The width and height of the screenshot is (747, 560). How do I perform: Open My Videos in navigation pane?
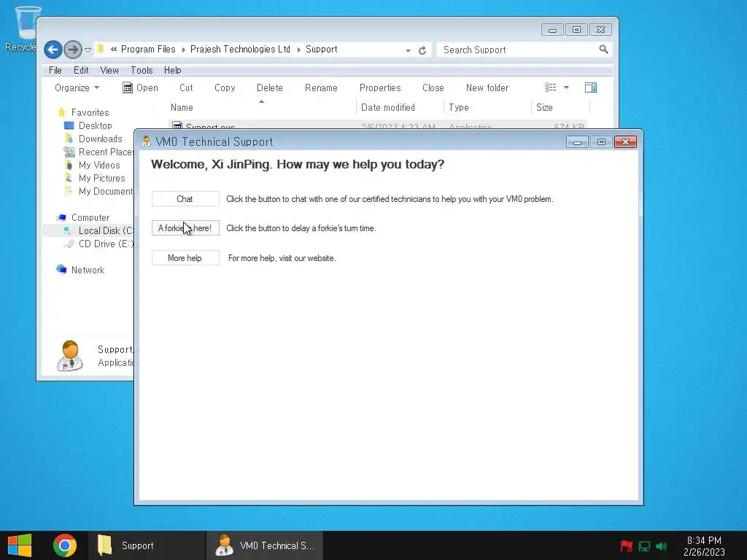pyautogui.click(x=92, y=165)
